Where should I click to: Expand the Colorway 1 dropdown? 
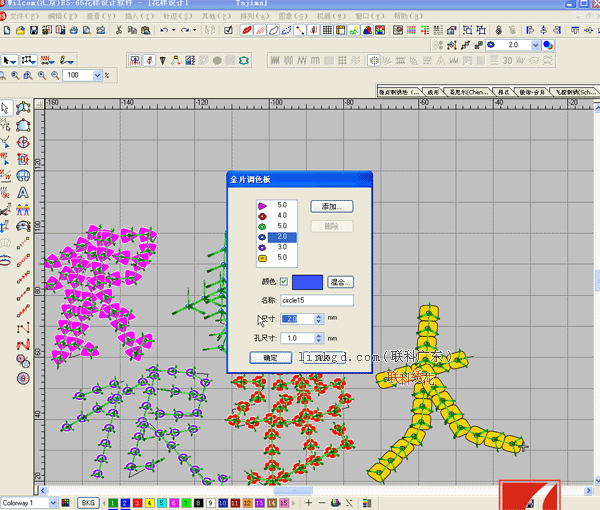[x=54, y=502]
